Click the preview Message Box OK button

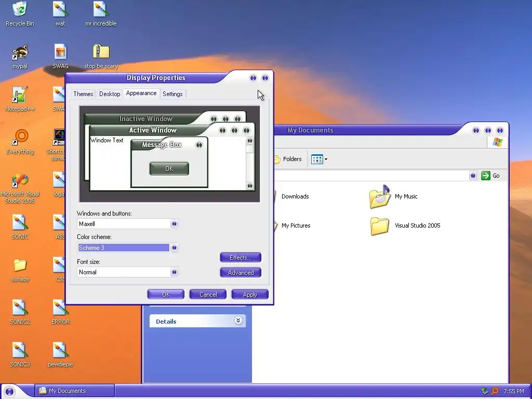[x=169, y=169]
